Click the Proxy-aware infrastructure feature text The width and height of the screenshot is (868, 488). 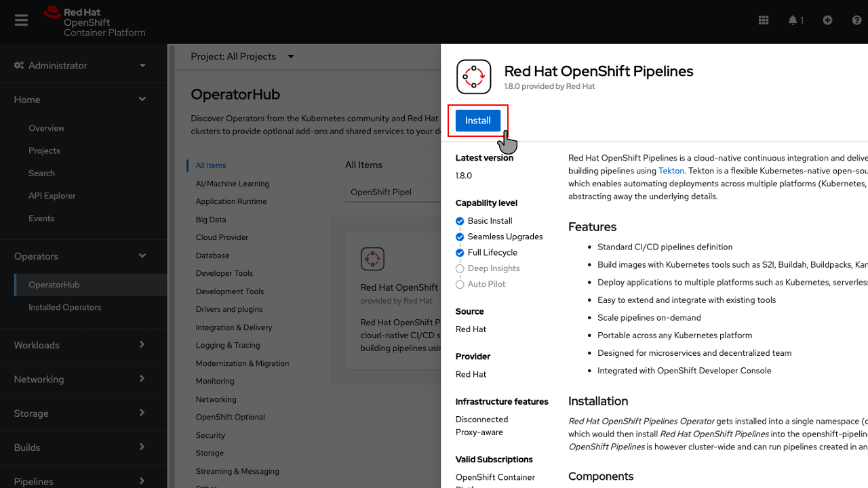tap(479, 432)
